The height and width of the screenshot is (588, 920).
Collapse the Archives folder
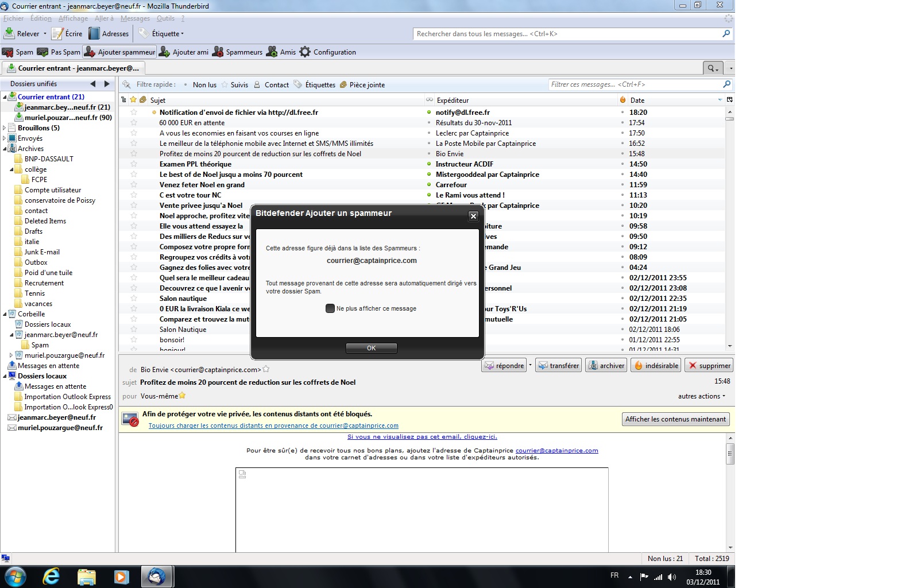click(5, 149)
